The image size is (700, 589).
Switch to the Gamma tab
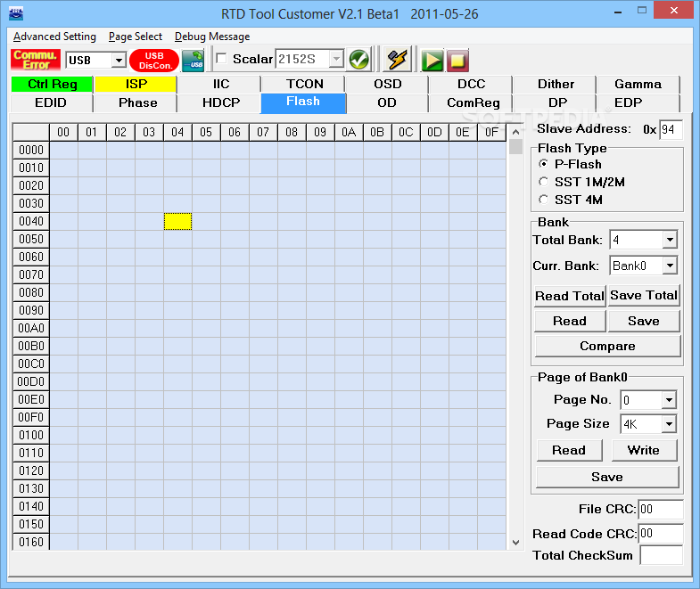click(638, 84)
